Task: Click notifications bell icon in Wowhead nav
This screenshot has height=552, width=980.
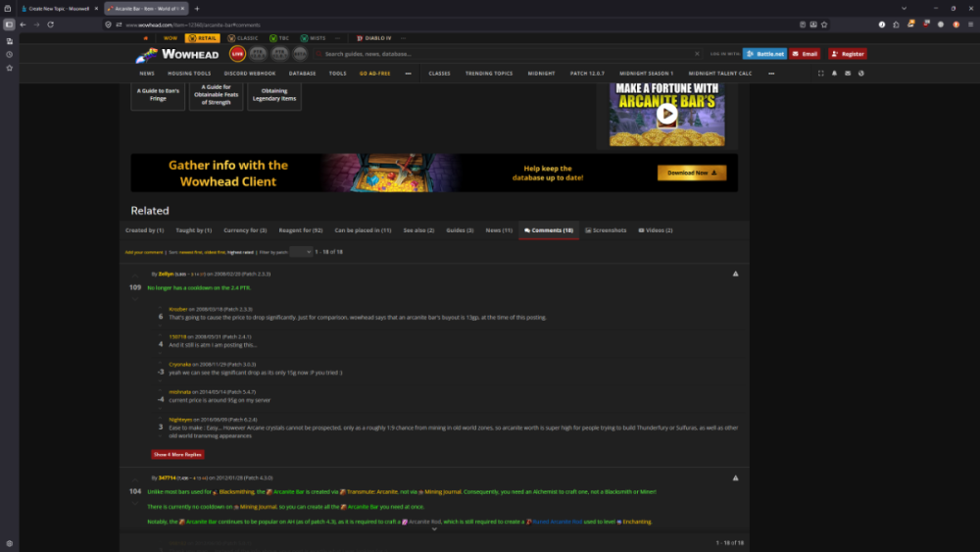Action: pyautogui.click(x=834, y=74)
